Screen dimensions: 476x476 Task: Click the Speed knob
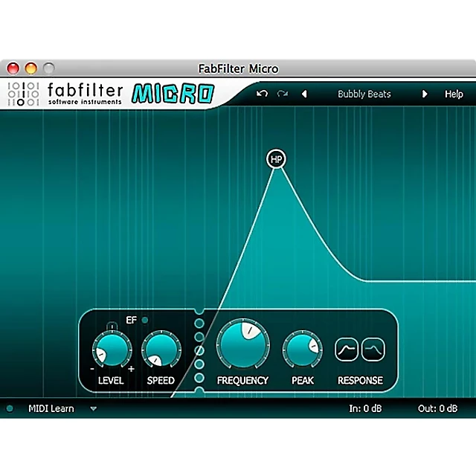tap(161, 350)
